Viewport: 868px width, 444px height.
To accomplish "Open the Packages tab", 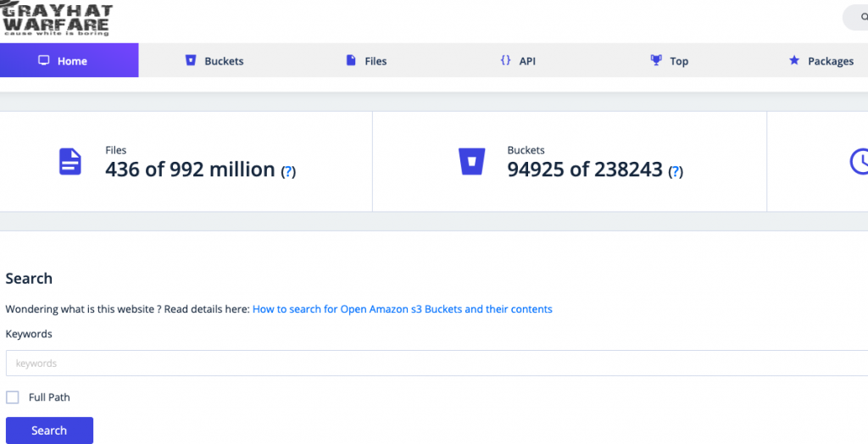I will (821, 61).
